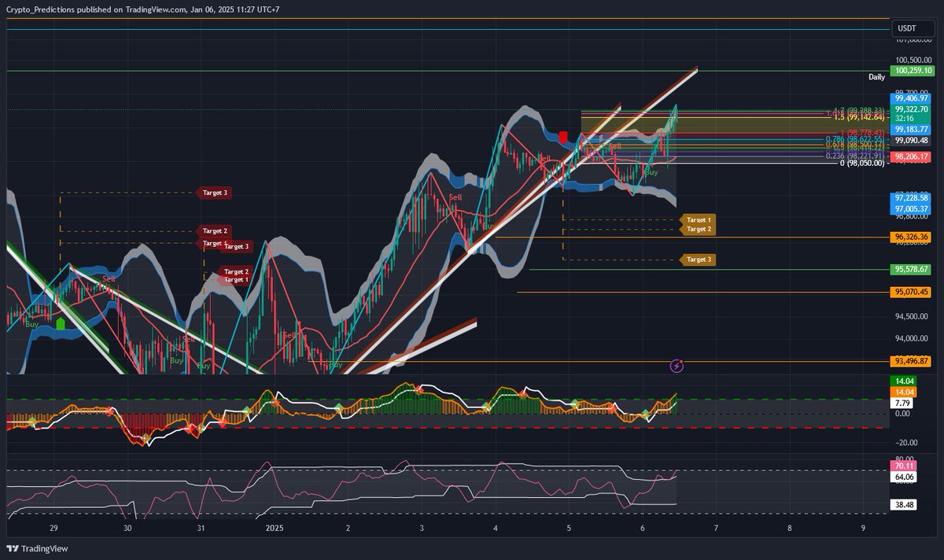Select the orange Target 3 label

699,260
